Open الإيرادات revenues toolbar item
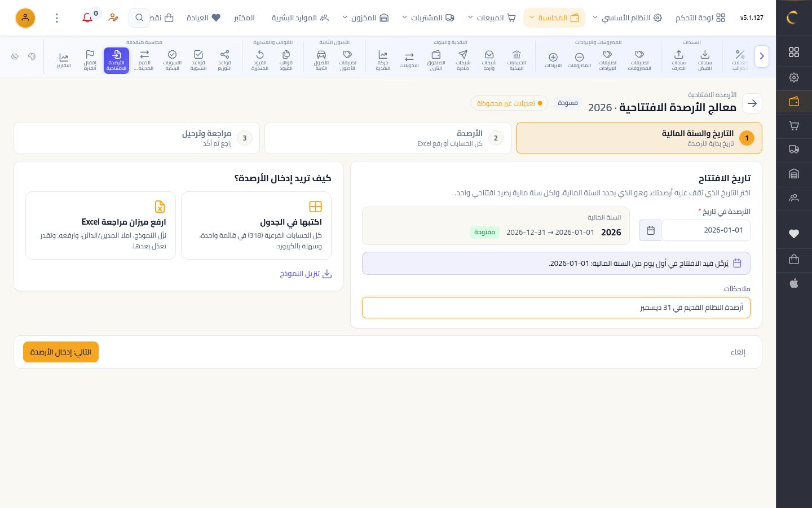 (x=553, y=60)
